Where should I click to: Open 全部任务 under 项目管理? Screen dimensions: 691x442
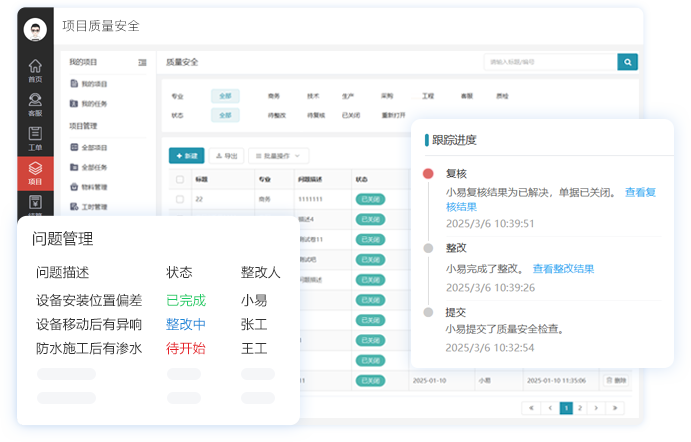[x=89, y=167]
